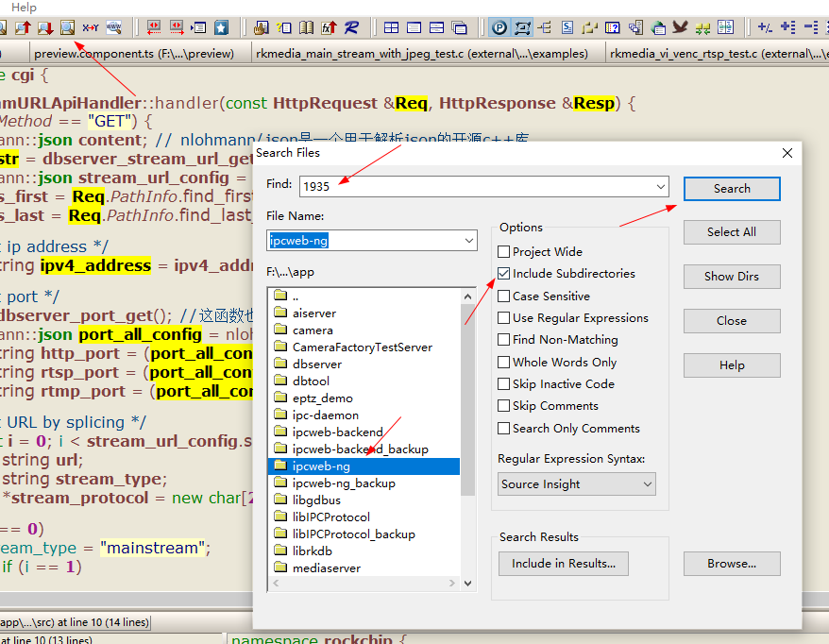Viewport: 829px width, 644px height.
Task: Click the open-books documentation toolbar icon
Action: (x=304, y=27)
